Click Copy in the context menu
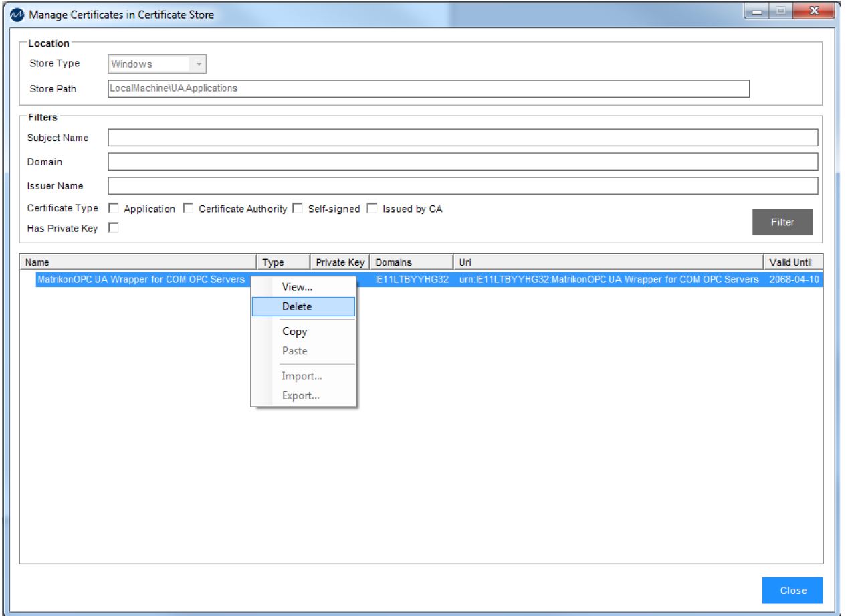 pyautogui.click(x=294, y=331)
